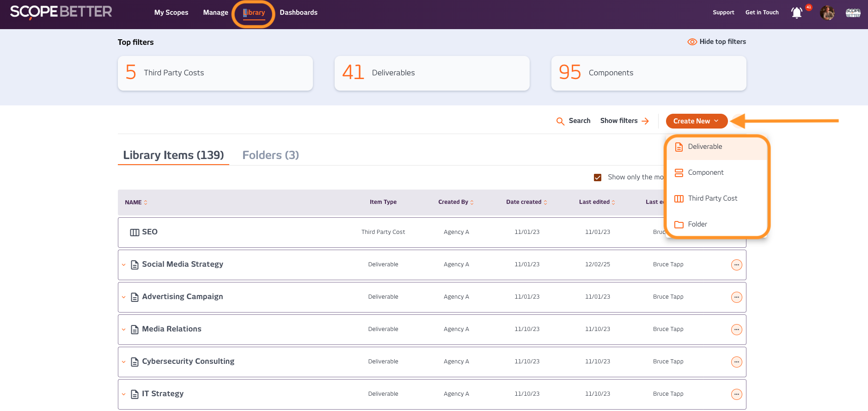Filter by the Third Party Costs card
Viewport: 868px width, 411px height.
(215, 73)
